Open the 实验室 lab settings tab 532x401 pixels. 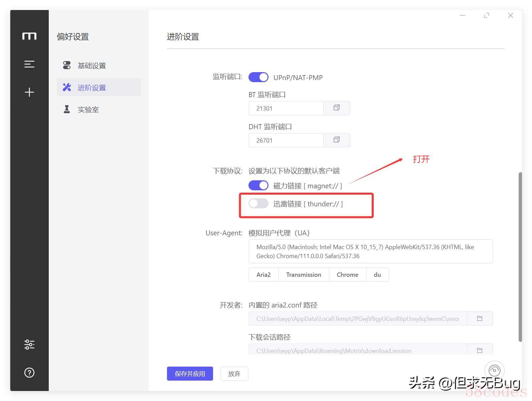[88, 110]
